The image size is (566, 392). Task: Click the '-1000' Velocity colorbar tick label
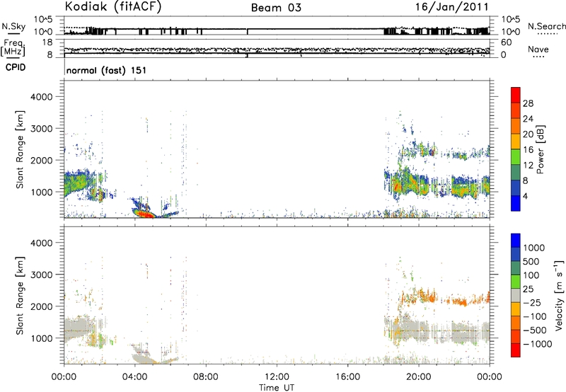(x=537, y=344)
